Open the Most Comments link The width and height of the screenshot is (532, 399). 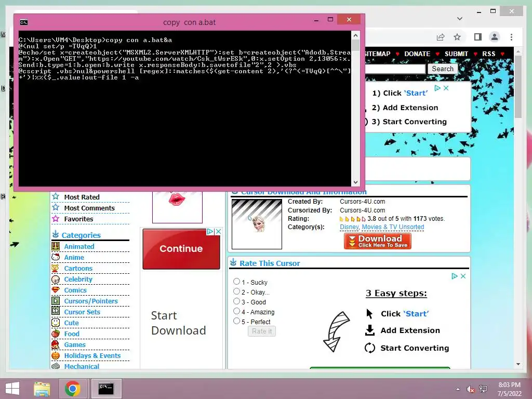[x=89, y=208]
